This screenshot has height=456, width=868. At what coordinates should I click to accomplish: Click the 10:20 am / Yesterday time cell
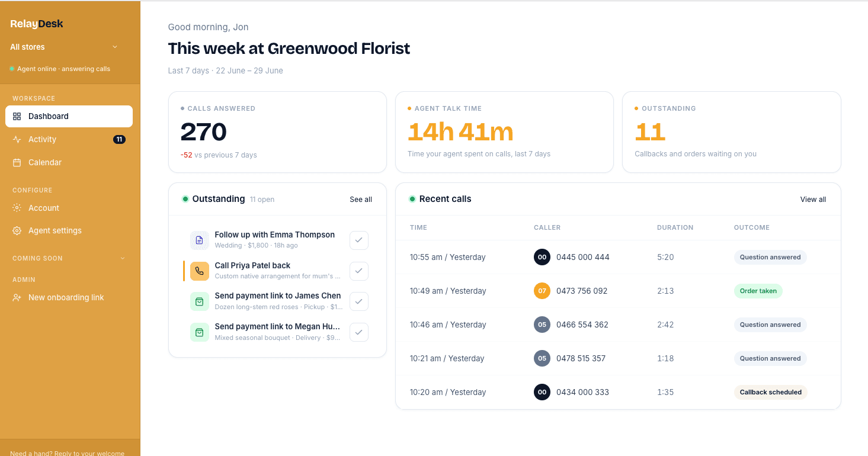pos(448,392)
